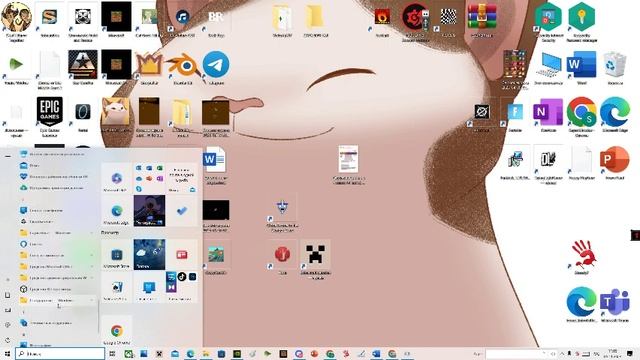Focus the taskbar search box
The height and width of the screenshot is (360, 640).
[x=60, y=354]
